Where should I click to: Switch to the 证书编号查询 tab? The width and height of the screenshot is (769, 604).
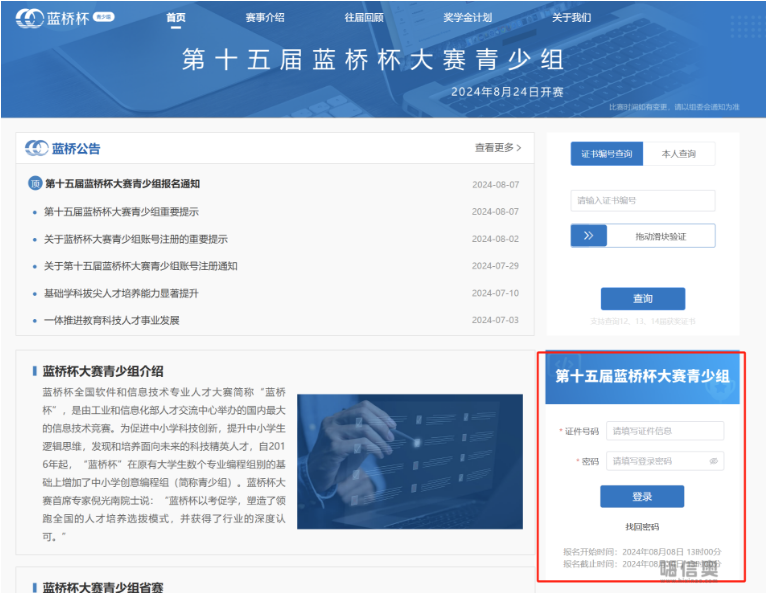pyautogui.click(x=607, y=154)
